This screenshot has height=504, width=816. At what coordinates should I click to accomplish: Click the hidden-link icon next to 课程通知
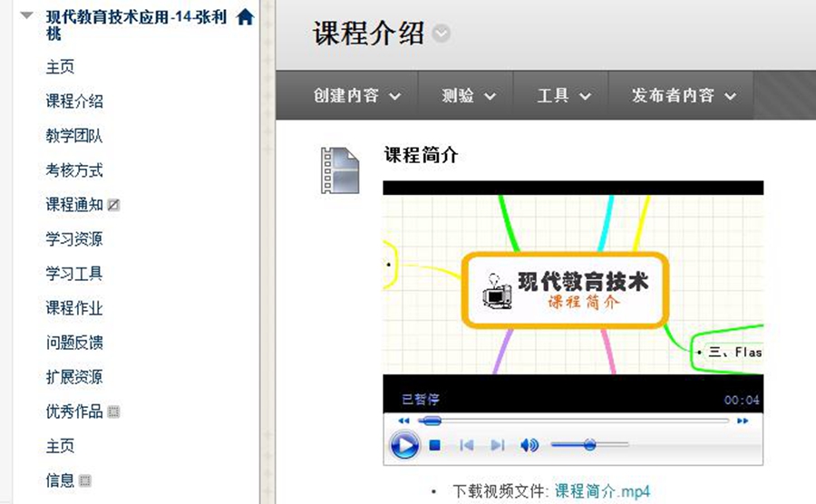113,205
